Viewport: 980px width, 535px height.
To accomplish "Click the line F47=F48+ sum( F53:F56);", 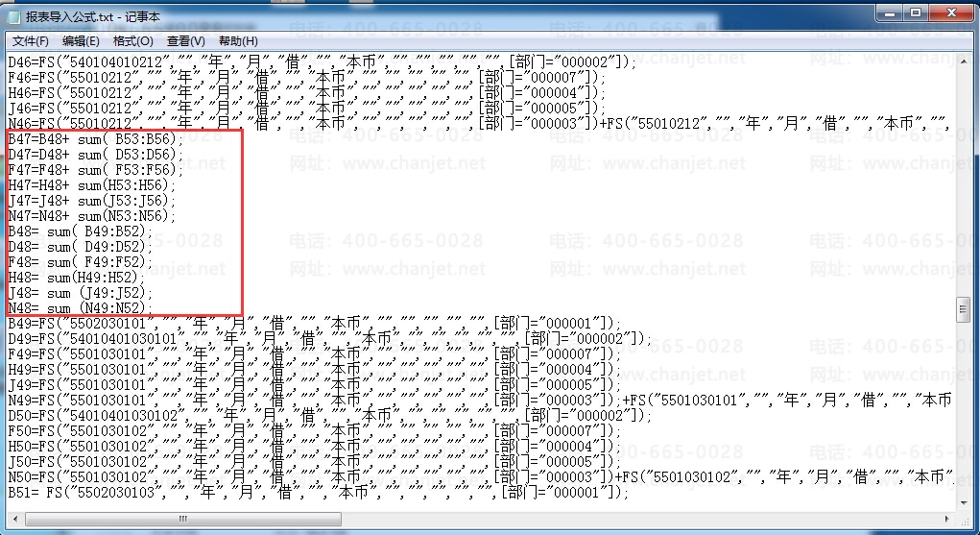I will pos(96,170).
